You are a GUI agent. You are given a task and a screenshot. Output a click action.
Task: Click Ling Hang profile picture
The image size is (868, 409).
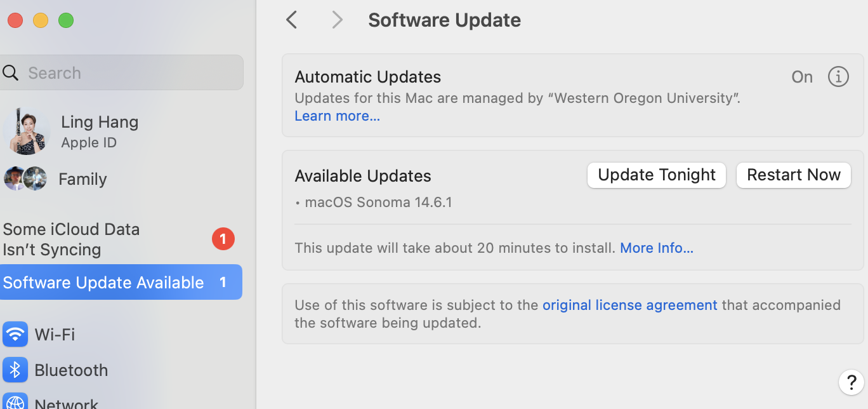[27, 131]
